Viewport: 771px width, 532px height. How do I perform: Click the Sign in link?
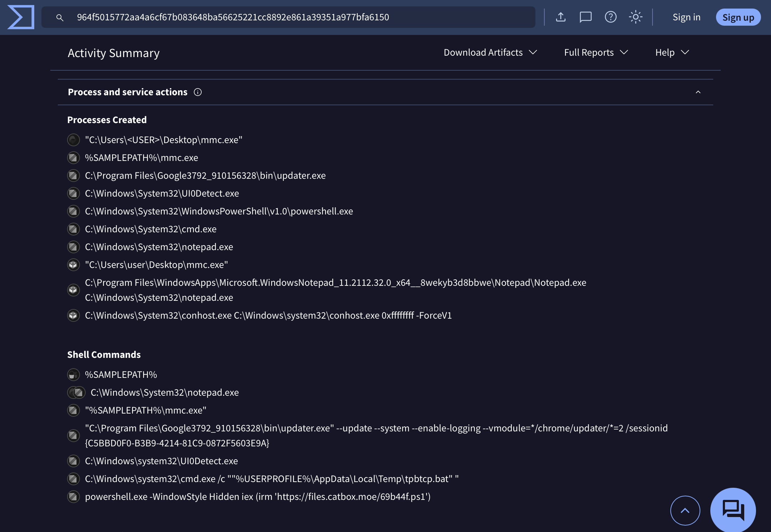pos(686,17)
